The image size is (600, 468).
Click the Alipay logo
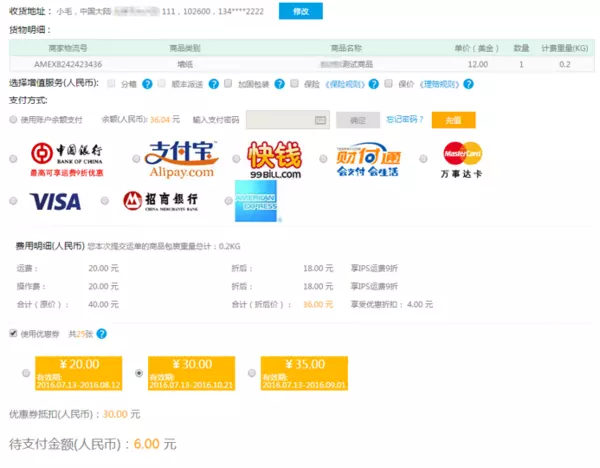[x=181, y=159]
